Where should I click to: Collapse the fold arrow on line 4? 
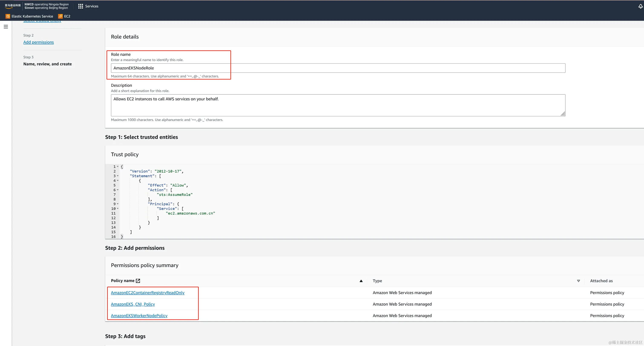tap(118, 181)
